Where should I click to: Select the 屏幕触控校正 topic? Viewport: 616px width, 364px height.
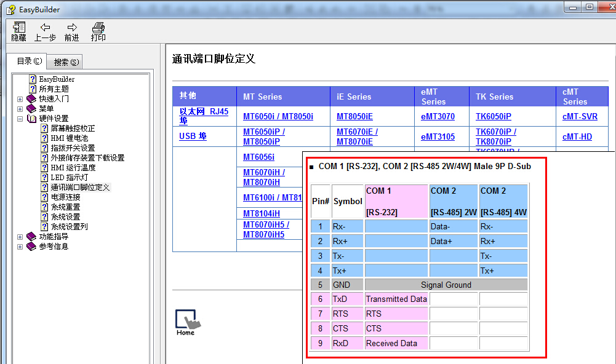[x=73, y=128]
